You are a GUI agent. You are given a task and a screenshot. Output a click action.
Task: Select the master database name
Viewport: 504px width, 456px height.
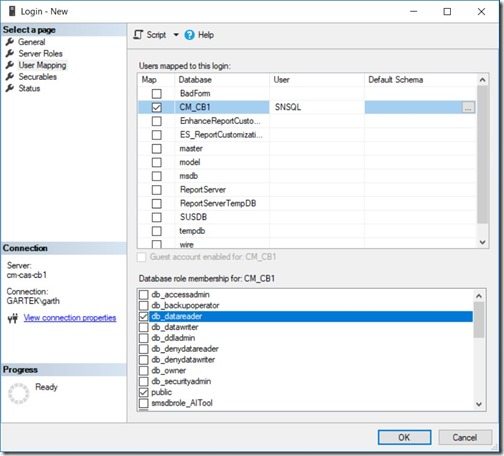pos(191,148)
